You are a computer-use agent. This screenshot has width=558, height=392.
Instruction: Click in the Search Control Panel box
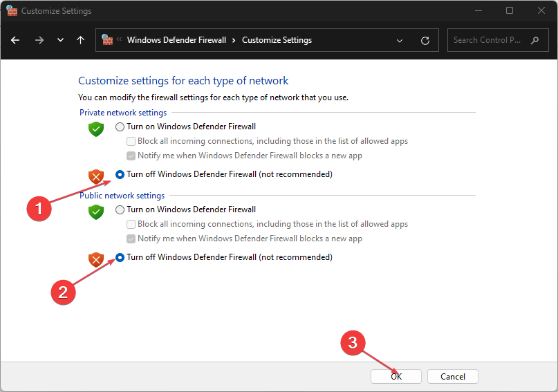487,40
